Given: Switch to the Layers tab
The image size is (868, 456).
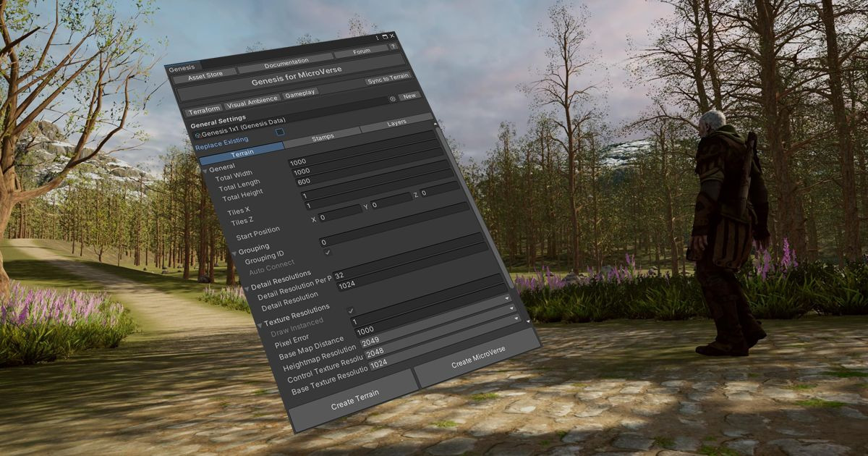Looking at the screenshot, I should 397,124.
